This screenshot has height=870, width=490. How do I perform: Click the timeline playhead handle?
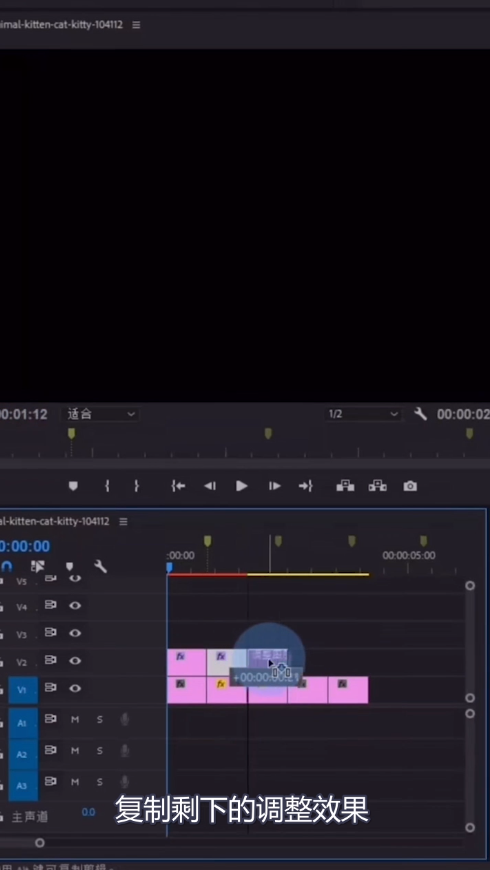pos(169,567)
